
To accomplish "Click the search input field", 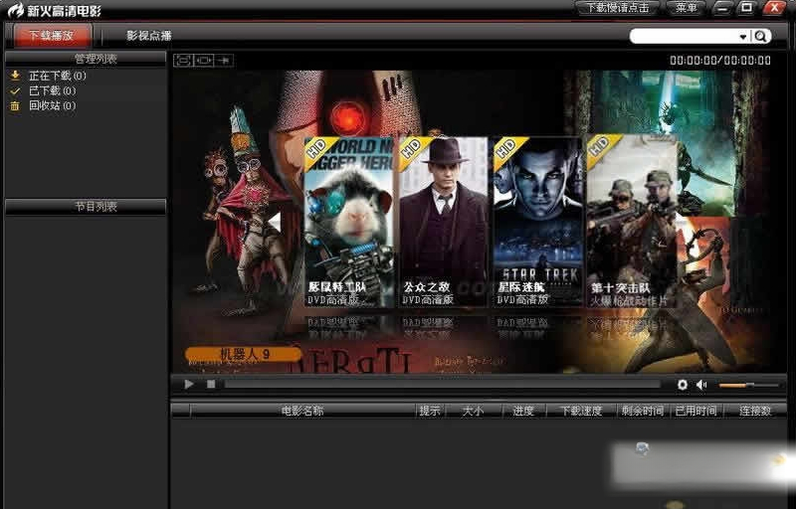I will (683, 37).
